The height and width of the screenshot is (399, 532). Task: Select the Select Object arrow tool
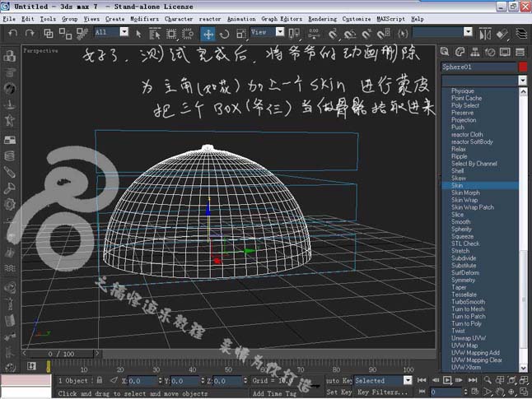point(138,34)
